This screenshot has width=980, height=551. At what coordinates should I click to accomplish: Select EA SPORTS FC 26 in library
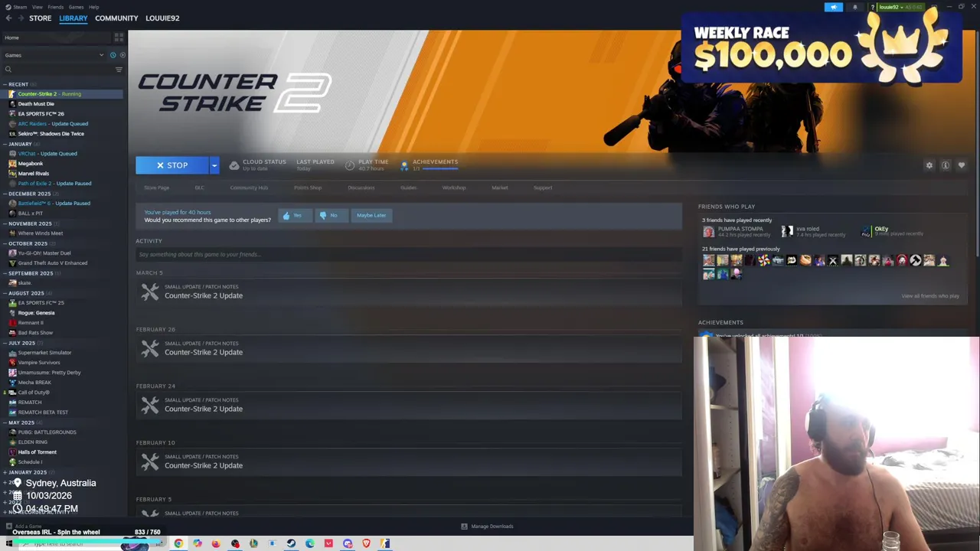pyautogui.click(x=41, y=114)
